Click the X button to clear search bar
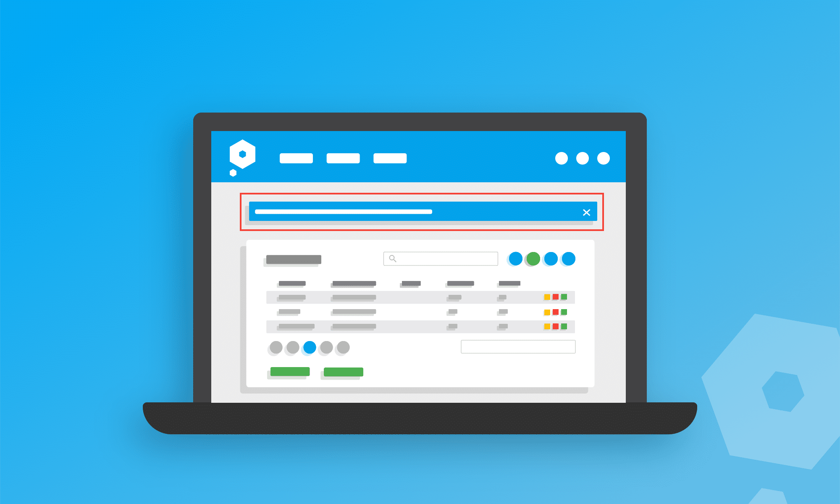Screen dimensions: 840x504 pyautogui.click(x=587, y=213)
